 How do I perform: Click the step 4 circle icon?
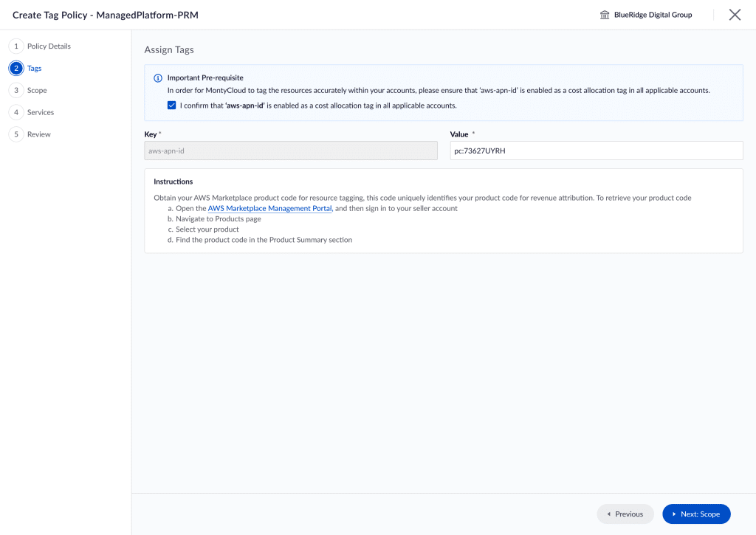(x=16, y=112)
